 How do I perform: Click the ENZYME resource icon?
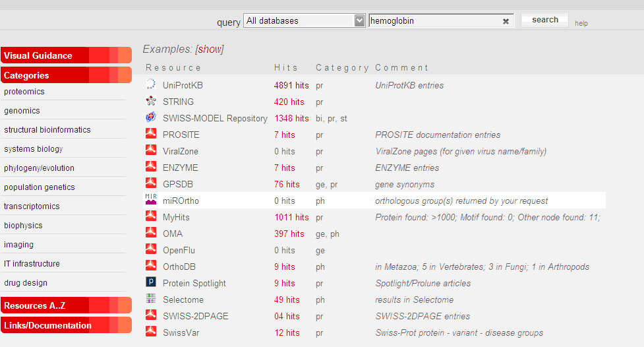point(151,166)
